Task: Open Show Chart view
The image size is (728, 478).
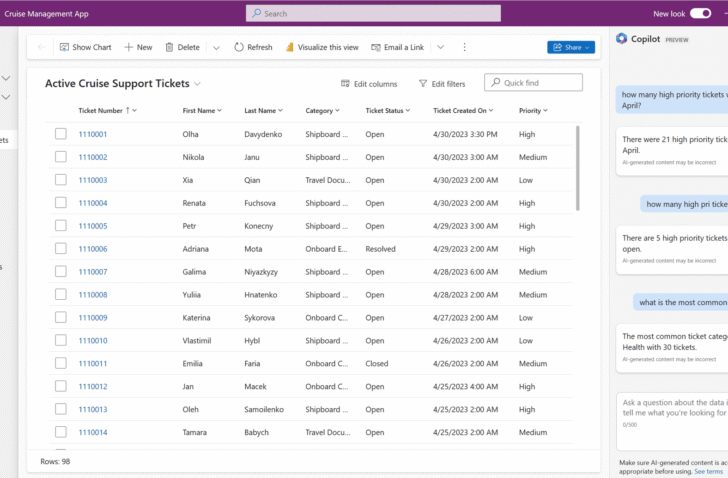Action: coord(86,47)
